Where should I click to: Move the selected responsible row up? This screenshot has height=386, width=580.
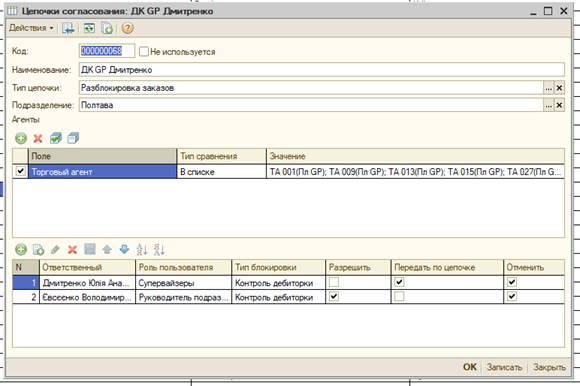click(107, 250)
